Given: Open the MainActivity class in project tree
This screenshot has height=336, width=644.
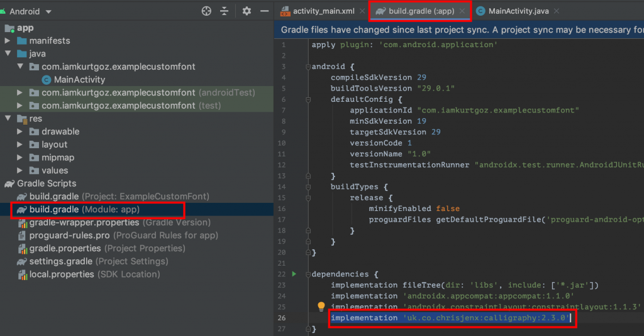Looking at the screenshot, I should pyautogui.click(x=79, y=80).
